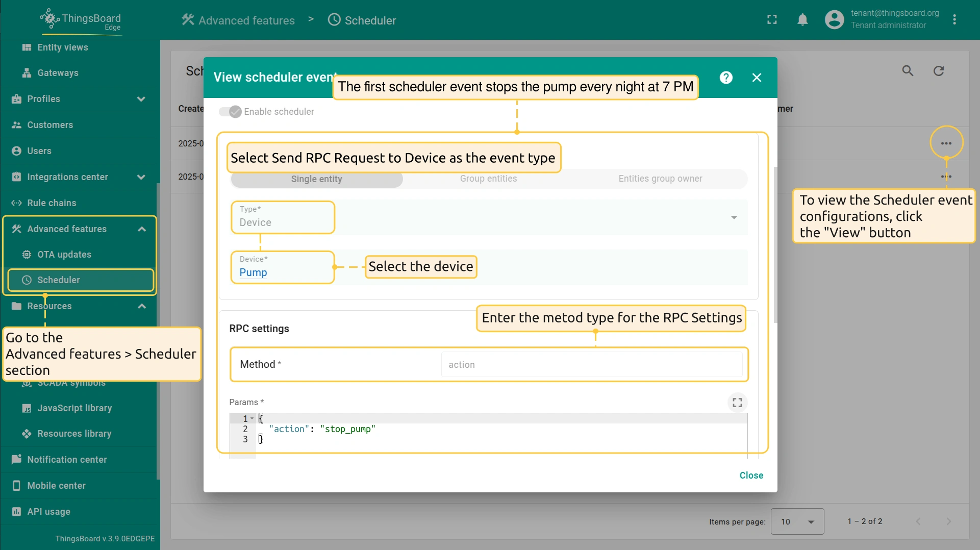Click the search icon in scheduler table
The height and width of the screenshot is (550, 980).
click(908, 71)
